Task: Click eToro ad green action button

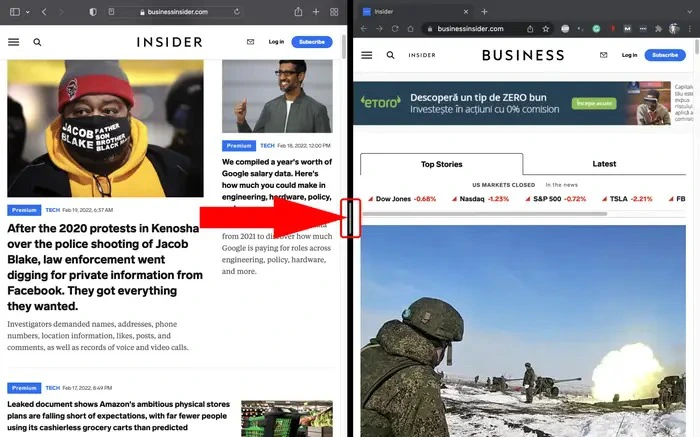Action: (x=594, y=103)
